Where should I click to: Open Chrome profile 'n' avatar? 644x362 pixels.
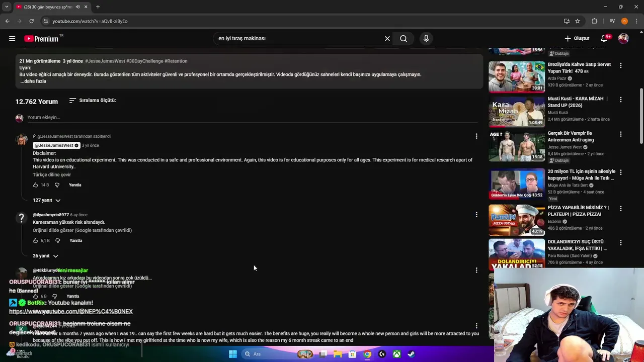tap(624, 21)
